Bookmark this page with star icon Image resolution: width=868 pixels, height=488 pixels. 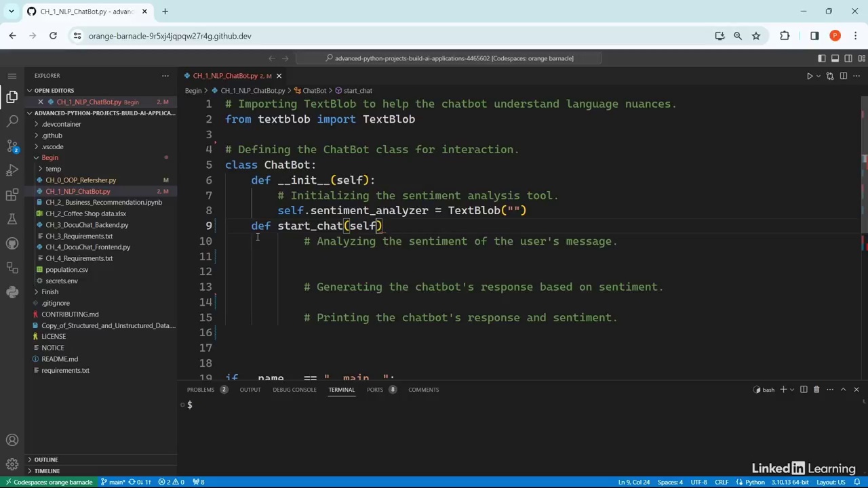click(x=756, y=36)
